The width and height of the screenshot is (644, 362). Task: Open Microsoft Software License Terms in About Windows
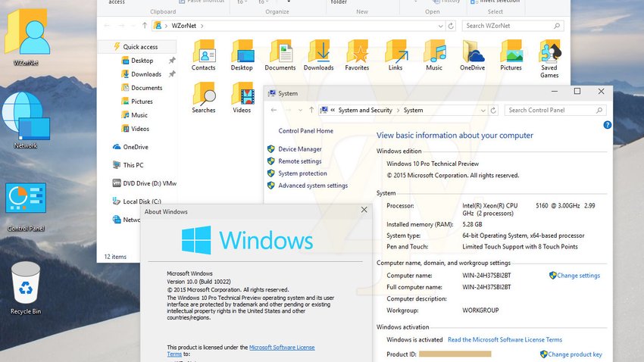(282, 347)
